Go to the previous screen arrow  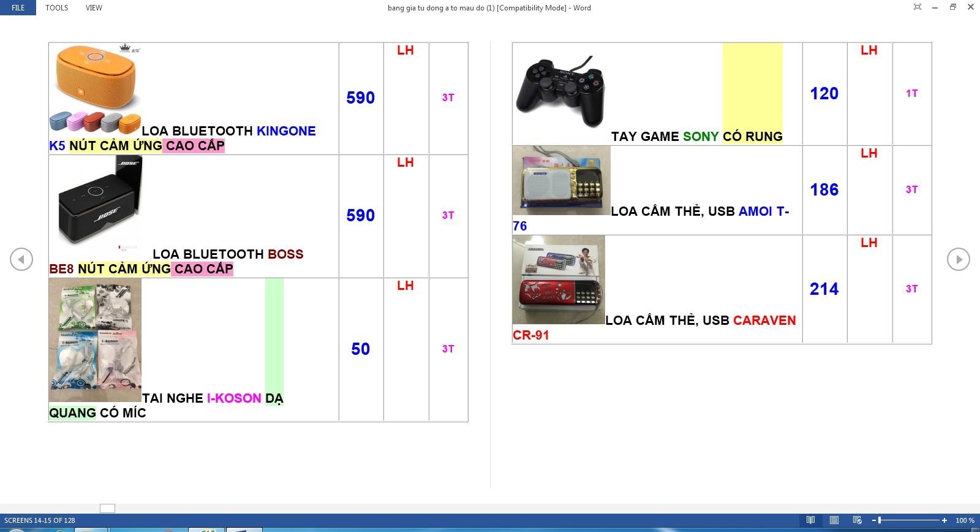pyautogui.click(x=21, y=259)
